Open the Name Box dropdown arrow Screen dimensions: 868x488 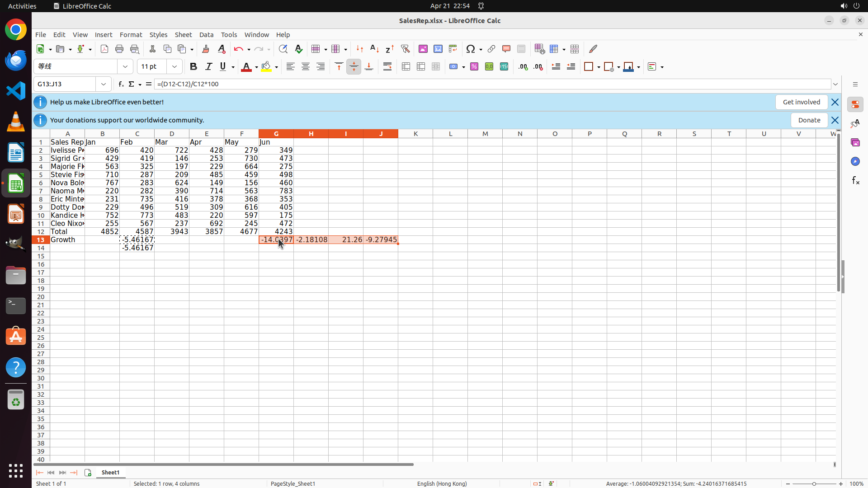(104, 84)
